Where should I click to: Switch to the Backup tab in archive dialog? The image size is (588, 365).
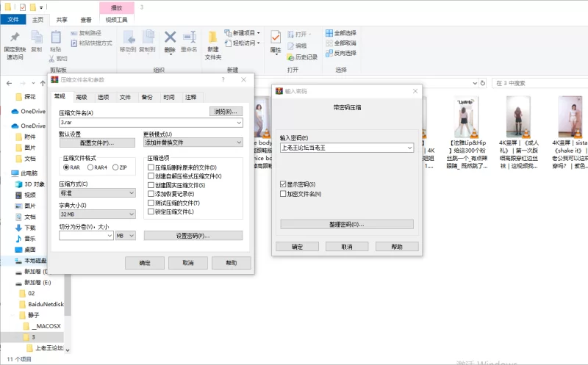[x=147, y=97]
